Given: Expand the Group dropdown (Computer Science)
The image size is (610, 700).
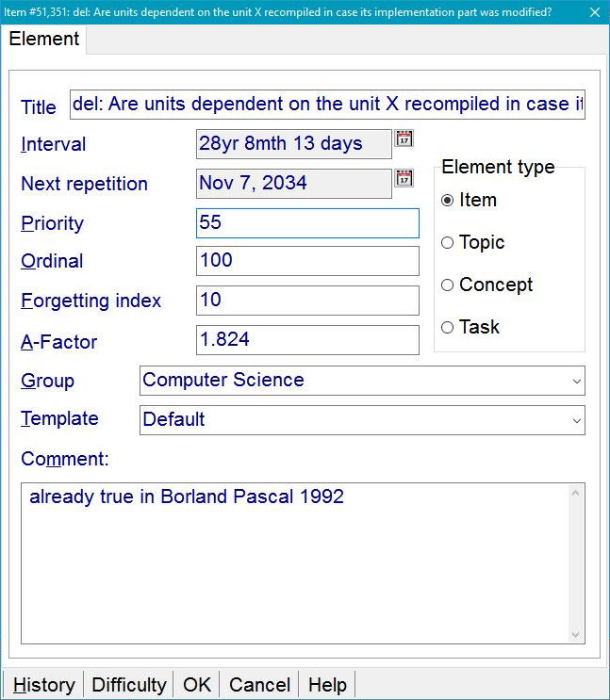Looking at the screenshot, I should pos(576,381).
